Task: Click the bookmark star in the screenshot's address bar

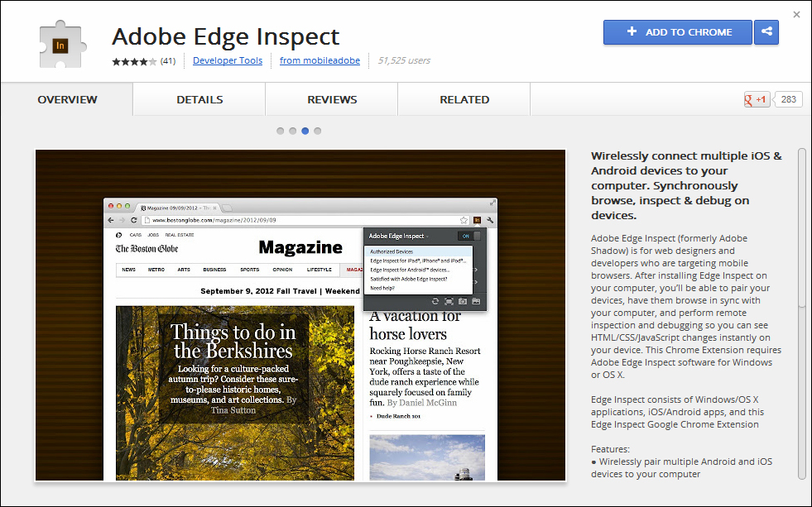Action: 464,220
